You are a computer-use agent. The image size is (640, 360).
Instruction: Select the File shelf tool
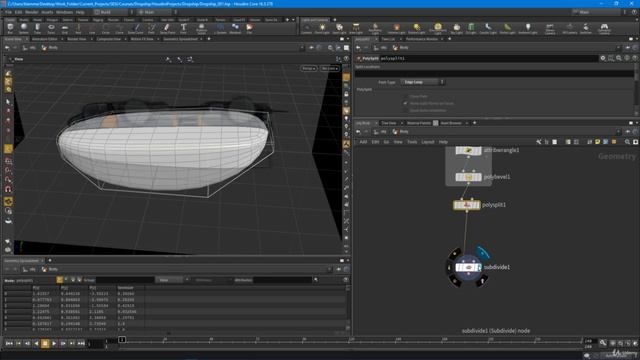(249, 28)
